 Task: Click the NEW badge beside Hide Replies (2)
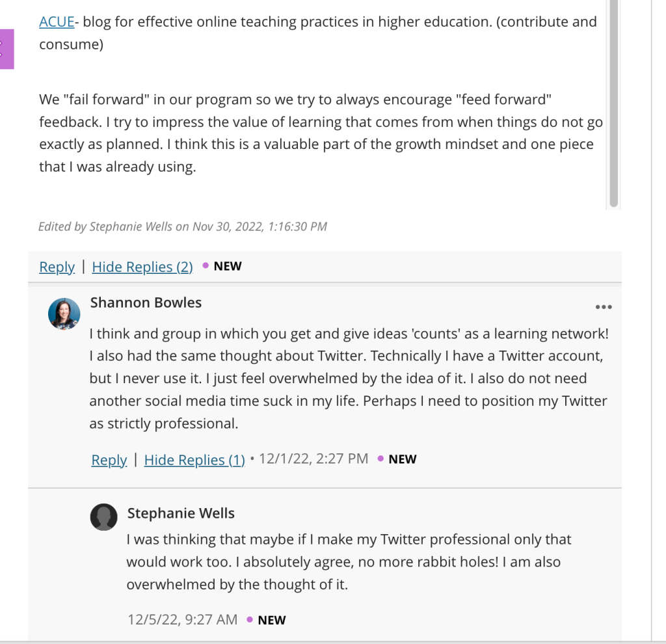point(227,266)
